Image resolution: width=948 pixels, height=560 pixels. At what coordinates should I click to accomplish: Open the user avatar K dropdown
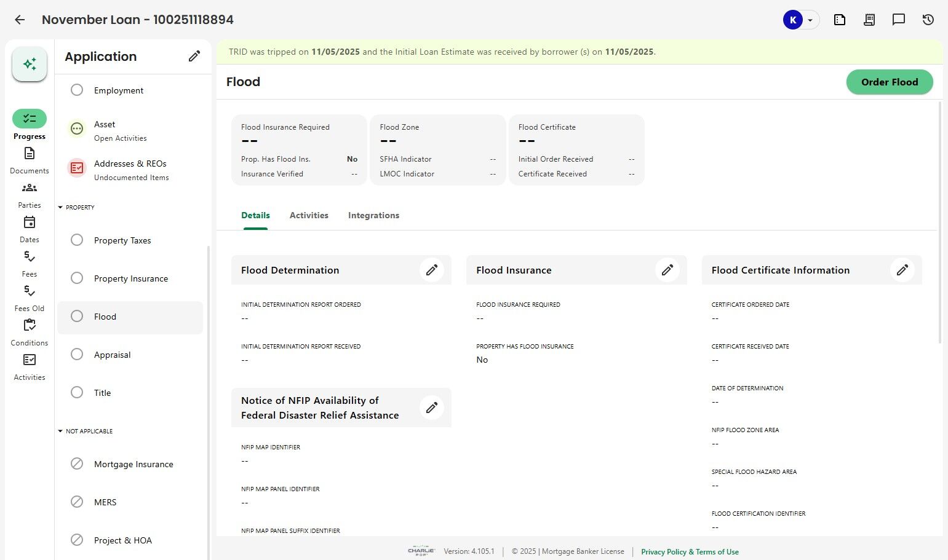coord(800,20)
